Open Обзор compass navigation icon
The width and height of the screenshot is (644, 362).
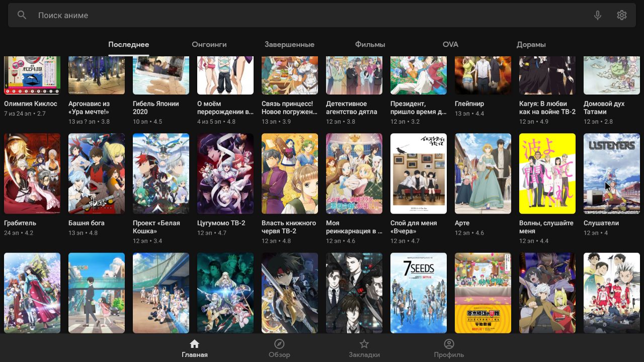pyautogui.click(x=279, y=344)
